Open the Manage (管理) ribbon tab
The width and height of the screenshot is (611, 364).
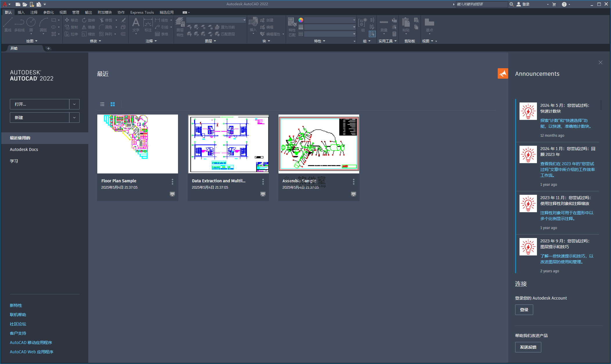click(76, 12)
